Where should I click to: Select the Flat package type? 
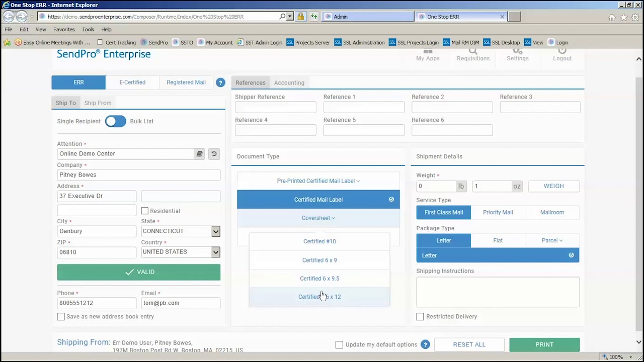point(498,240)
